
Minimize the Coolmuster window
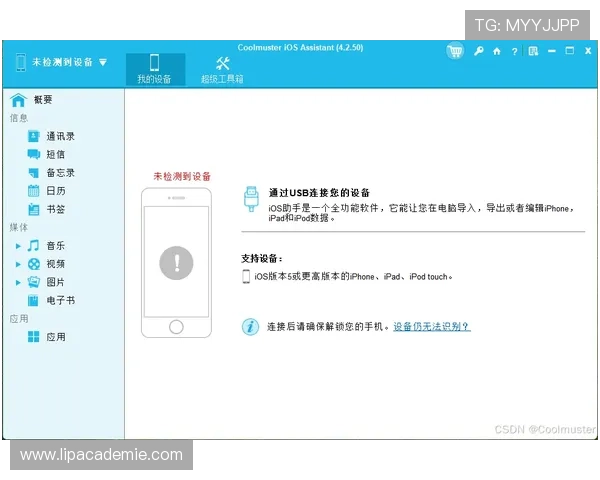coord(551,51)
